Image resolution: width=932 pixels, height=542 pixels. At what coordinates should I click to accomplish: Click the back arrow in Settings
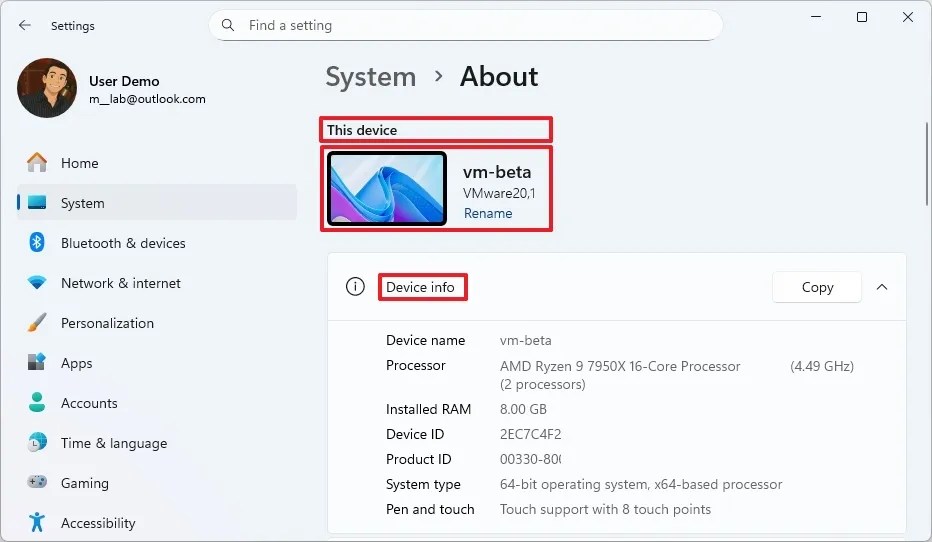[x=24, y=25]
